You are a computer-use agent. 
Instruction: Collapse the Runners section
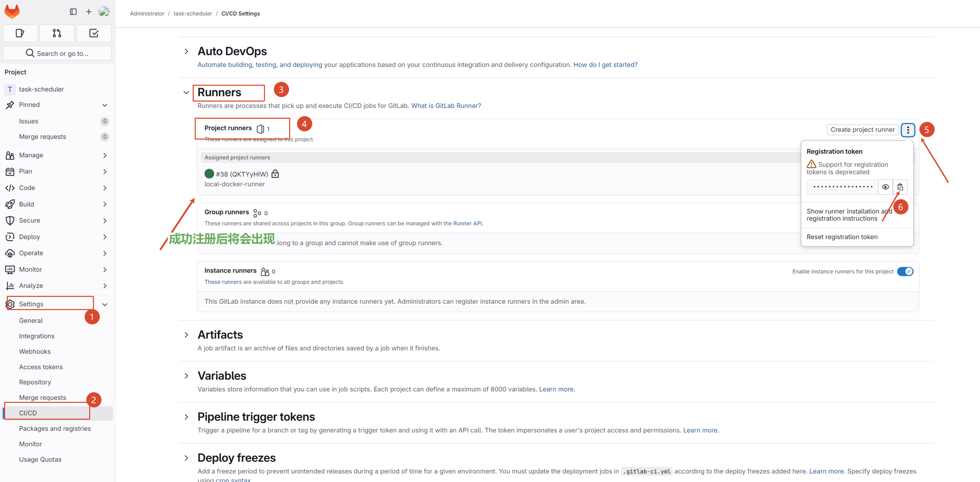(186, 92)
